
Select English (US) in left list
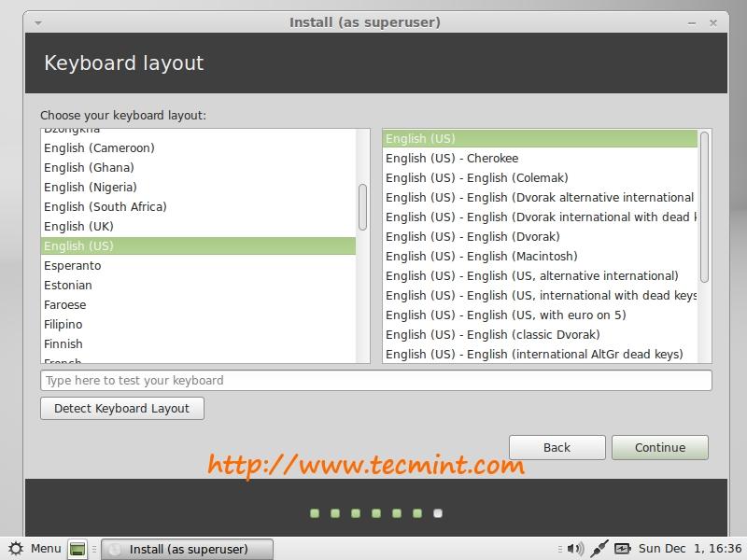198,245
